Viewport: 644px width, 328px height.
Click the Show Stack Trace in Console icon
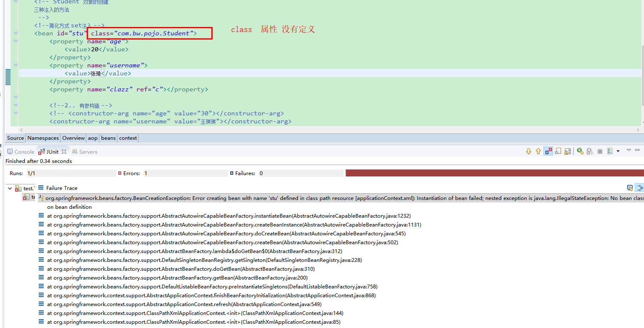(x=630, y=188)
